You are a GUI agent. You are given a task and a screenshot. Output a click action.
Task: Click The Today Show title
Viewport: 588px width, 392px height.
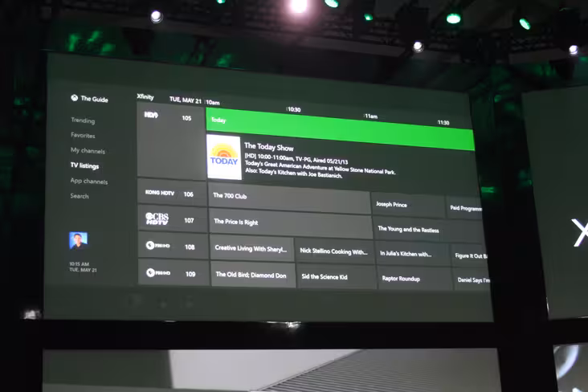269,147
